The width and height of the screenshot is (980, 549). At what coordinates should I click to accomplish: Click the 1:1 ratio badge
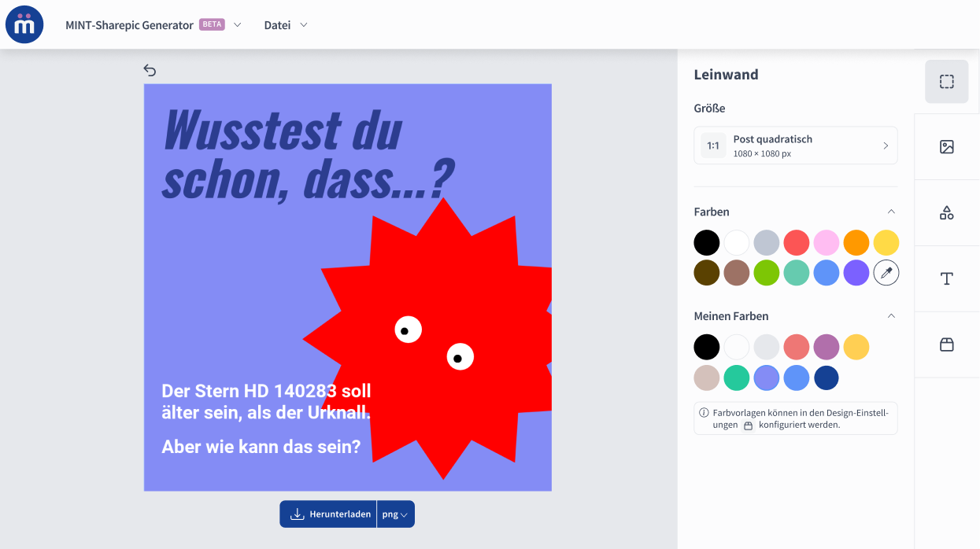pyautogui.click(x=713, y=146)
